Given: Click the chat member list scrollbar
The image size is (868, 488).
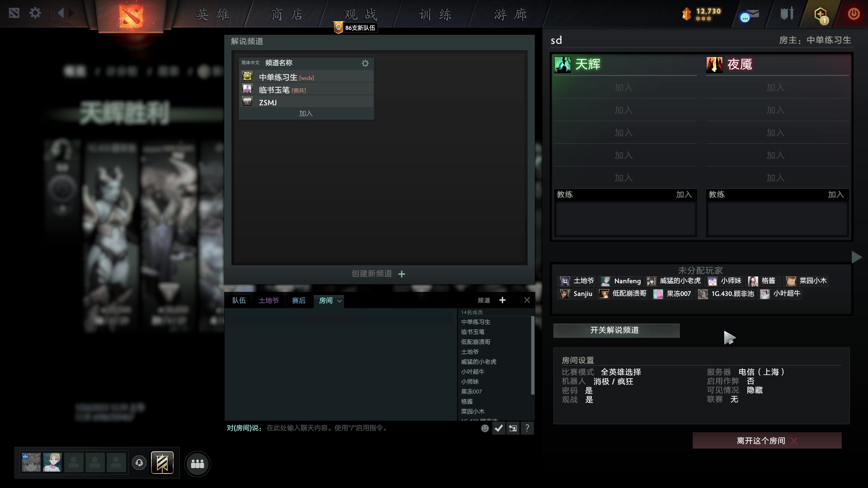Looking at the screenshot, I should coord(533,355).
